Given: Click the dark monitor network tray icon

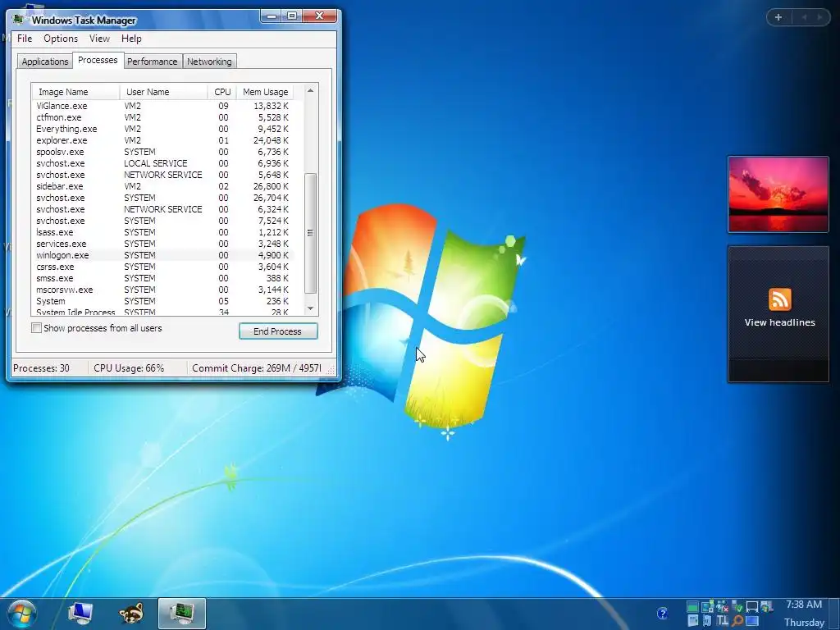Looking at the screenshot, I should pos(752,607).
